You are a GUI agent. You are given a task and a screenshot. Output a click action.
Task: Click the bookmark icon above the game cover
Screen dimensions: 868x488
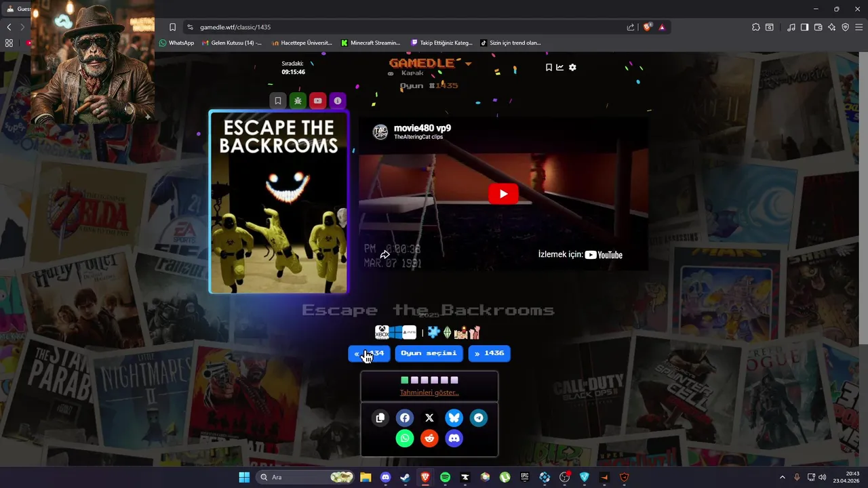coord(277,101)
